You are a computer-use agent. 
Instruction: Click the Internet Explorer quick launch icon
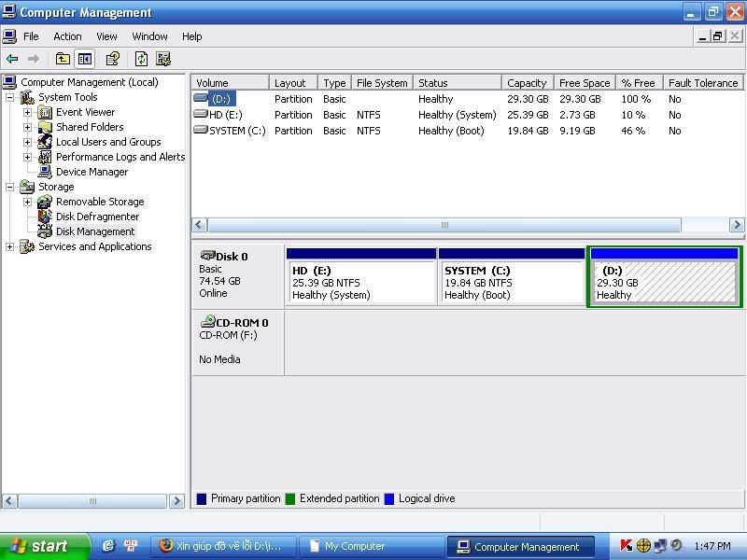(x=108, y=546)
